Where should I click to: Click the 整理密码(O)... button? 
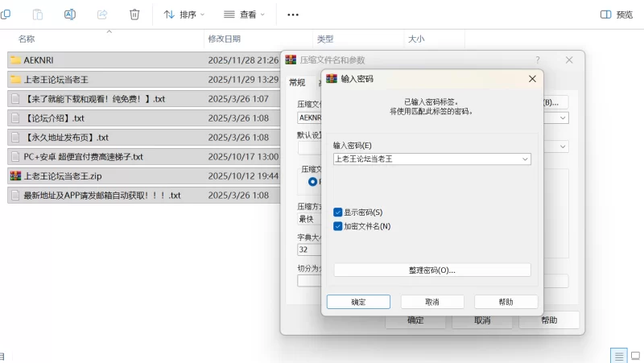(432, 270)
